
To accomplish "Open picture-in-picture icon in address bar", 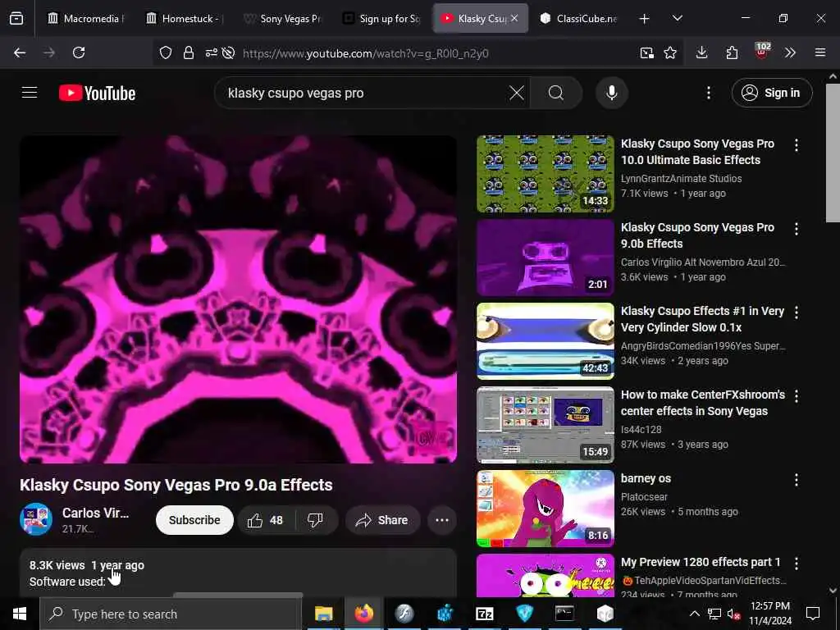I will (646, 52).
